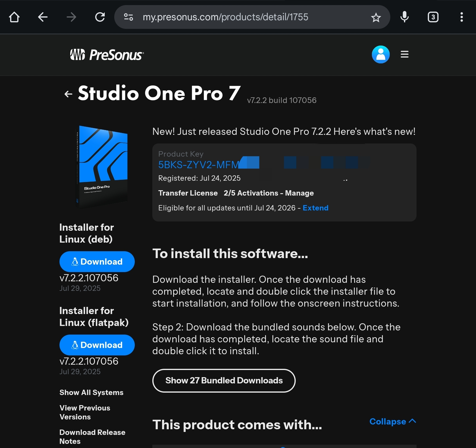This screenshot has height=448, width=476.
Task: Download the Linux flatpak installer
Action: coord(97,345)
